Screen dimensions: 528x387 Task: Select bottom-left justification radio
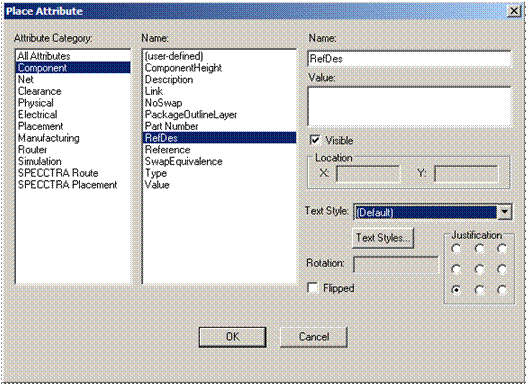[x=456, y=290]
